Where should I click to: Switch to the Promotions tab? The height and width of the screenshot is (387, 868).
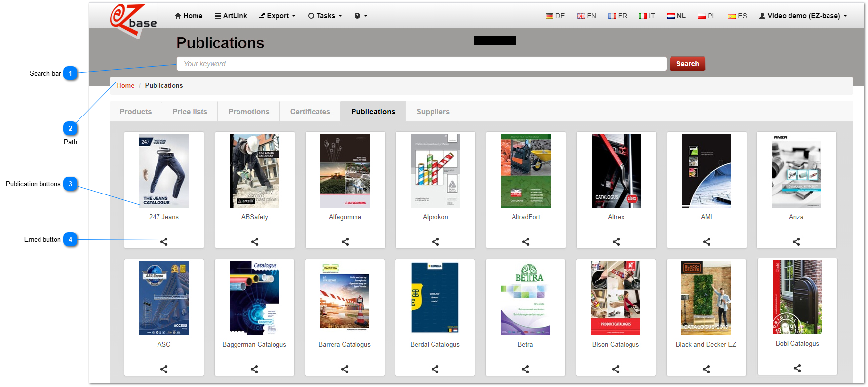(249, 112)
